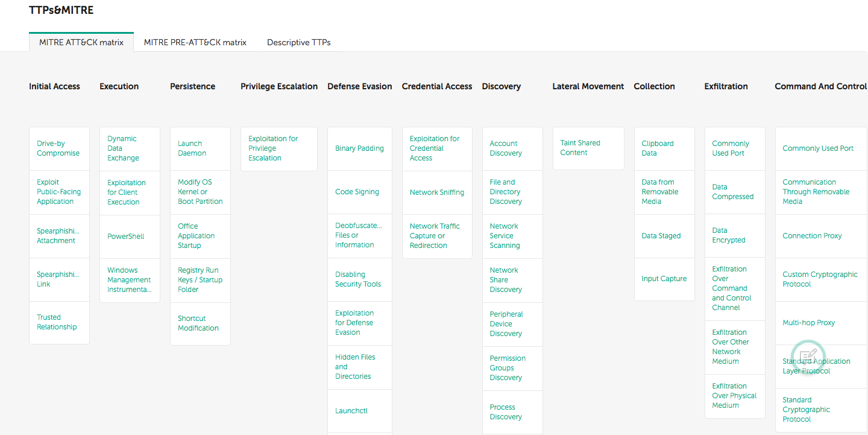Open Launch Daemon under Persistence

(x=192, y=148)
